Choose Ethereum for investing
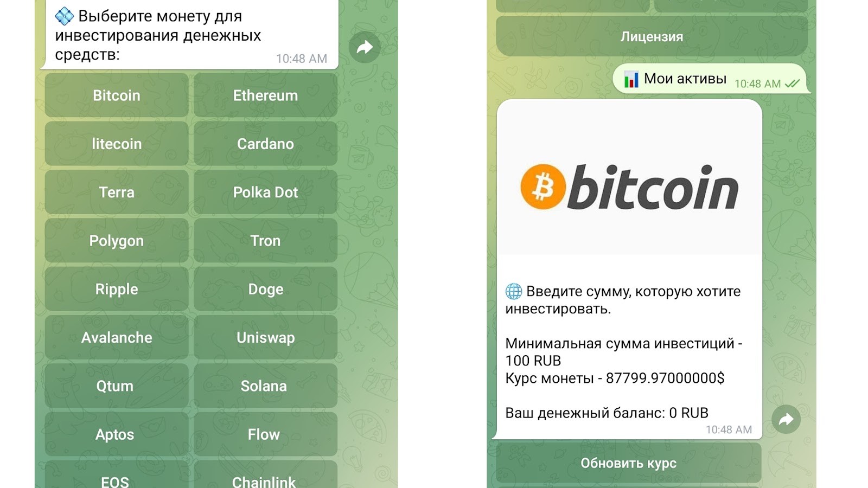The height and width of the screenshot is (488, 868). pos(265,95)
